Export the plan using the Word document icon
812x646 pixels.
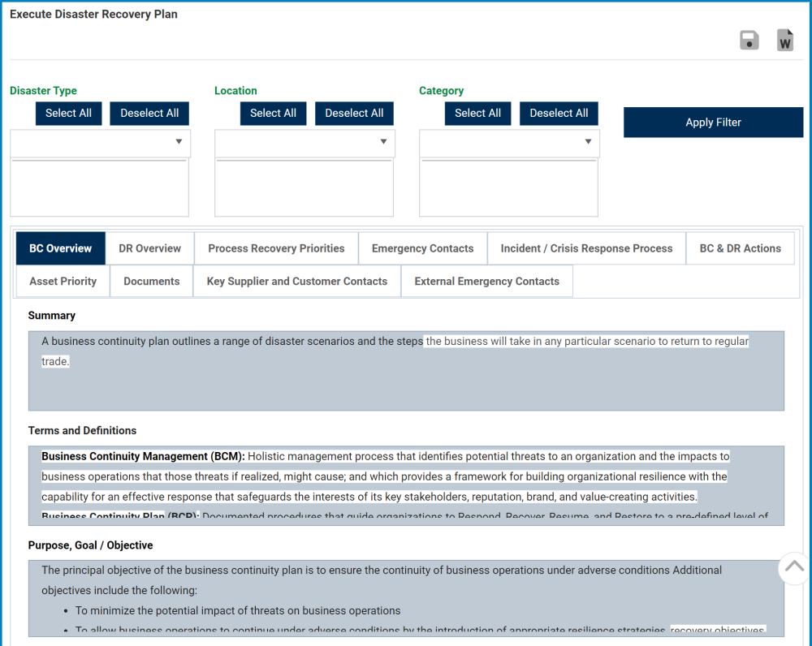coord(784,39)
